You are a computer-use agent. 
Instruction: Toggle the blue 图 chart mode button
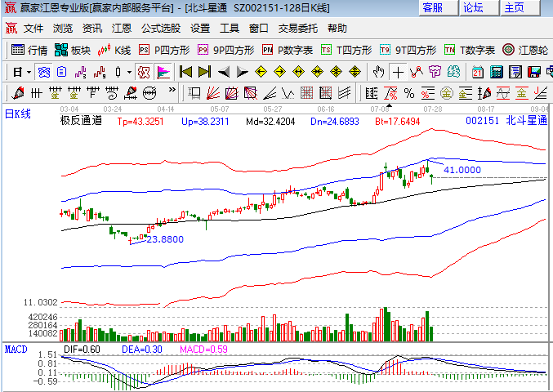pos(44,72)
